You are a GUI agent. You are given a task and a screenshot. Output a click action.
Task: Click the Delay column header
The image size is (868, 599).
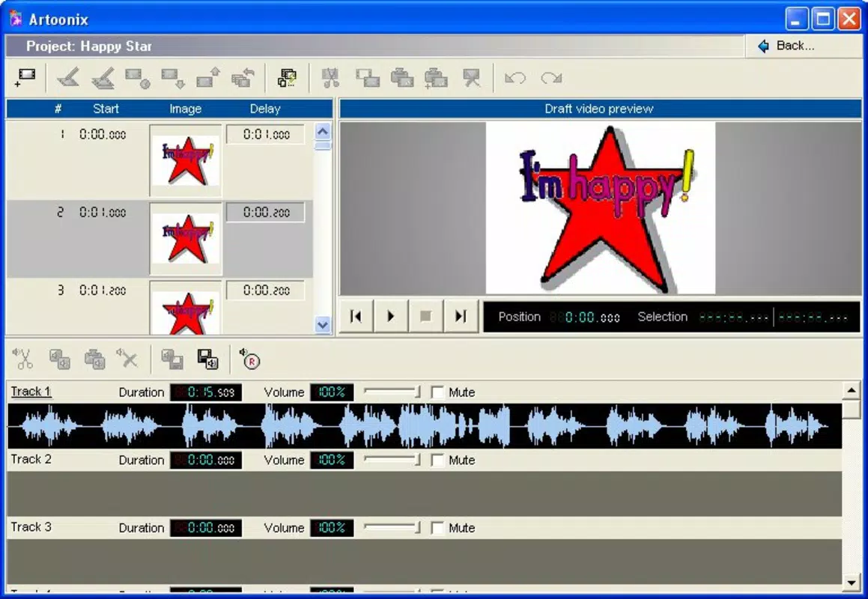[x=265, y=109]
